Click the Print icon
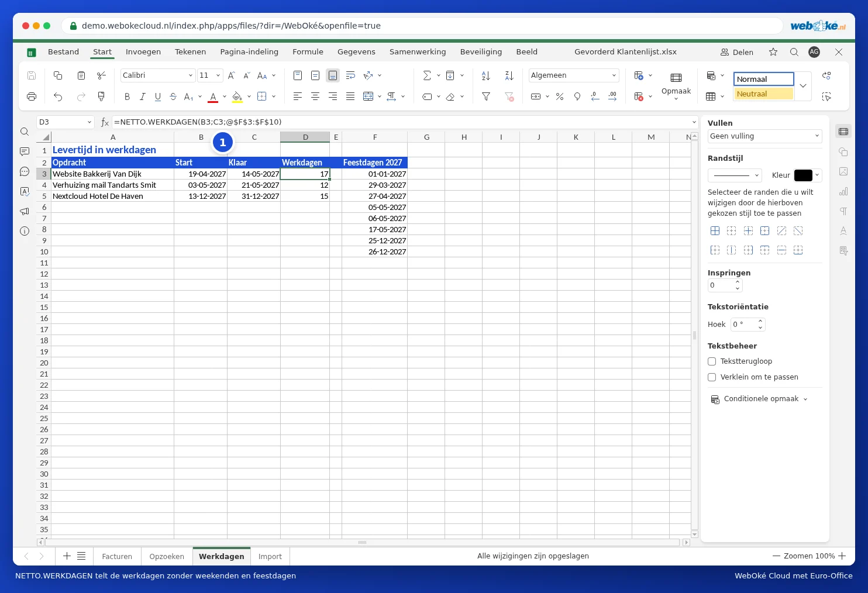 pyautogui.click(x=32, y=96)
